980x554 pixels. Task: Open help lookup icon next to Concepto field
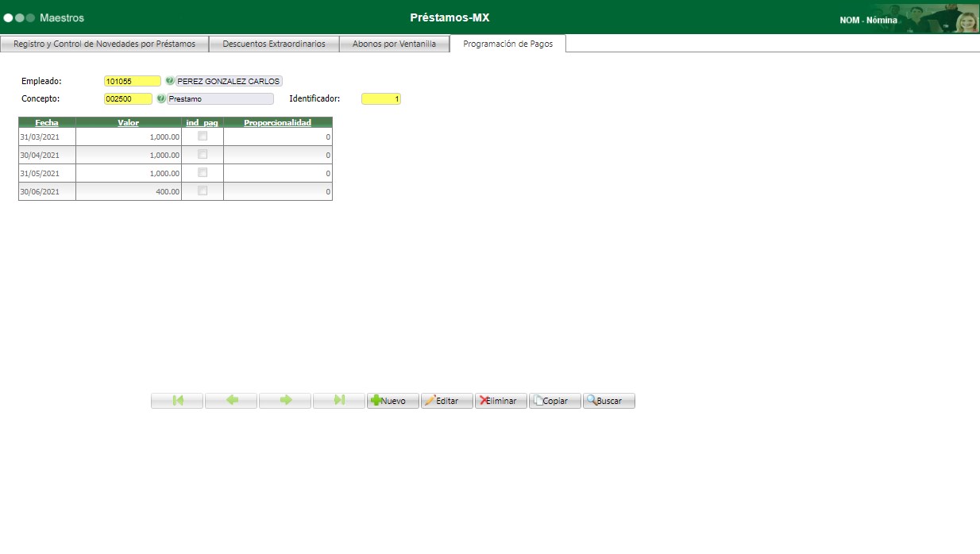[161, 99]
